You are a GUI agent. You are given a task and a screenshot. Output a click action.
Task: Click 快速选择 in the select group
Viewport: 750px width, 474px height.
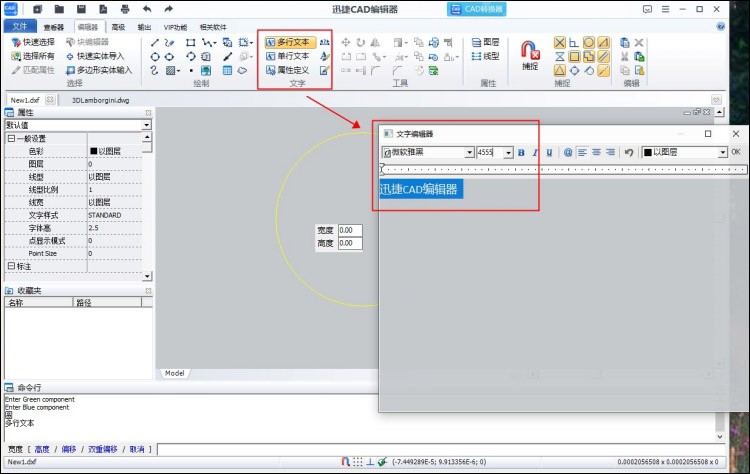coord(33,42)
